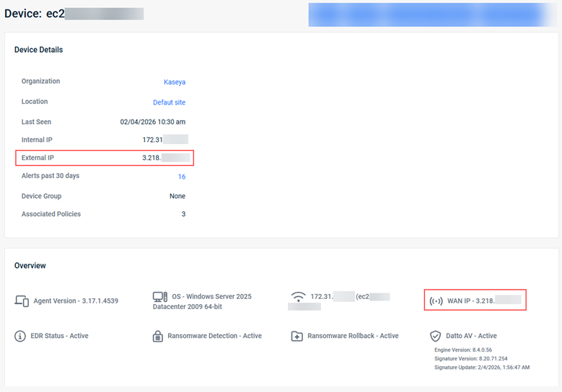562x392 pixels.
Task: Click the Internal IP value in Device Details
Action: [153, 140]
